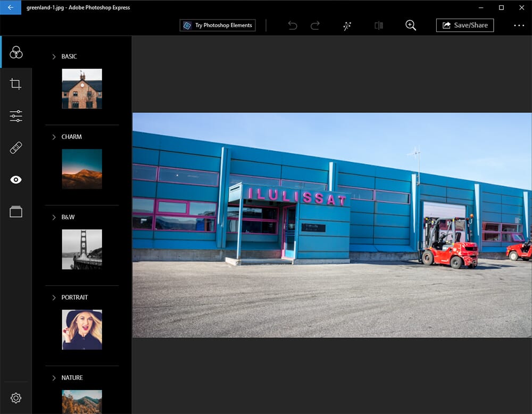Redo the last edit
The width and height of the screenshot is (532, 414).
click(315, 26)
